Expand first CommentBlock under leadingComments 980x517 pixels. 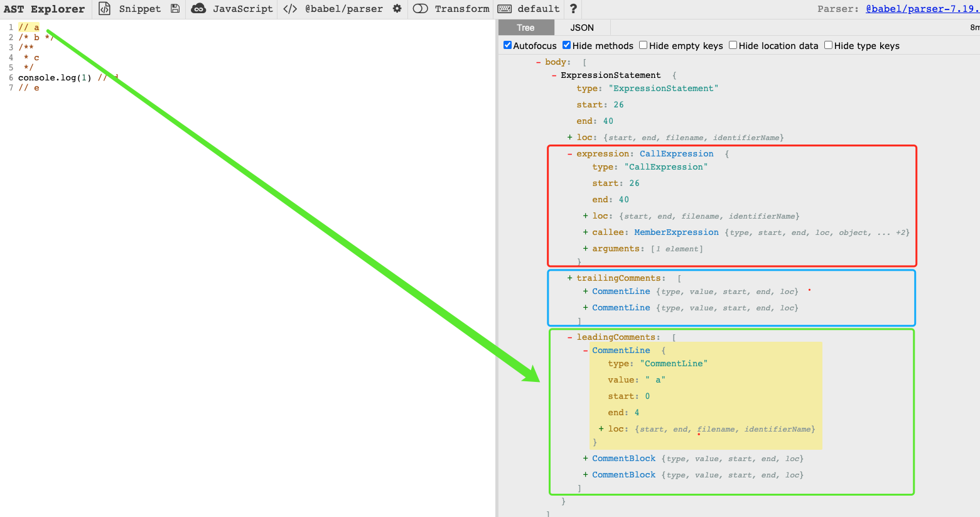586,459
